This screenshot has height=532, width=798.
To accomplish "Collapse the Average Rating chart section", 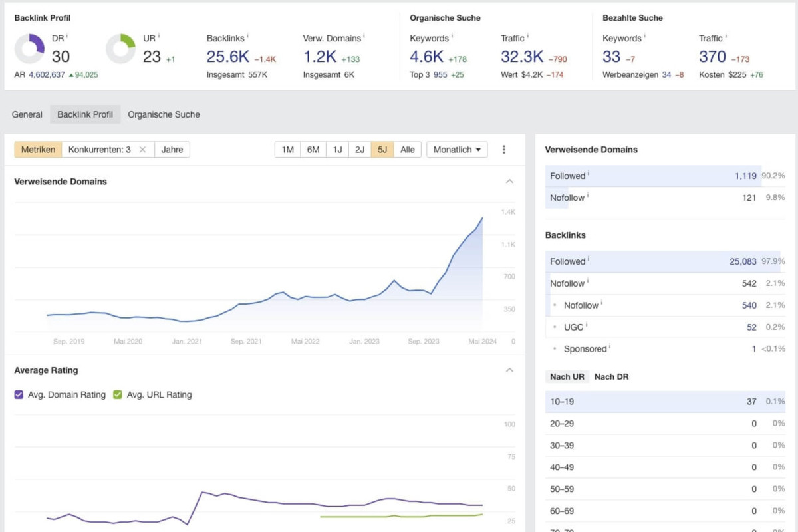I will coord(509,370).
